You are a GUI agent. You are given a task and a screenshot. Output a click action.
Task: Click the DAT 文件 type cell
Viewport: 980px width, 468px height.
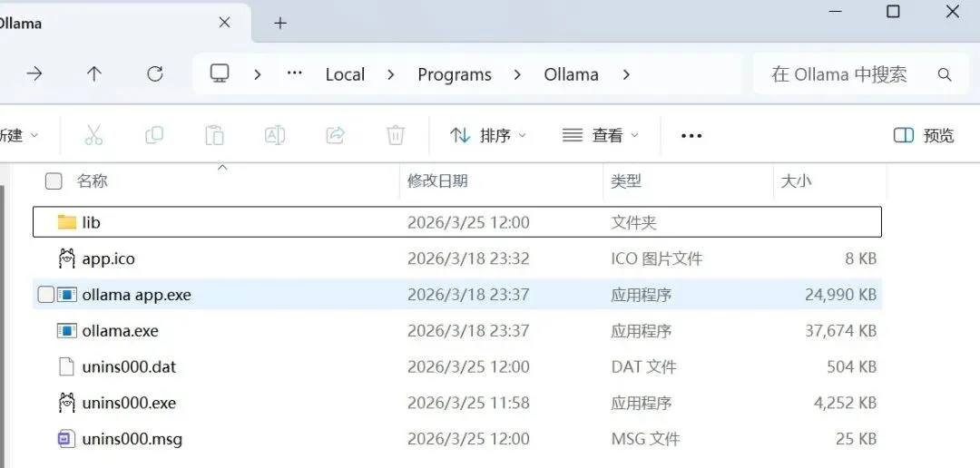click(643, 367)
